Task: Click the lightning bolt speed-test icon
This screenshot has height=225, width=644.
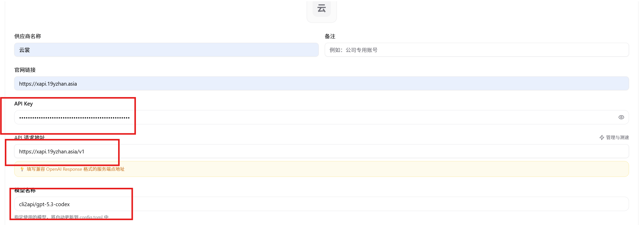Action: tap(602, 138)
